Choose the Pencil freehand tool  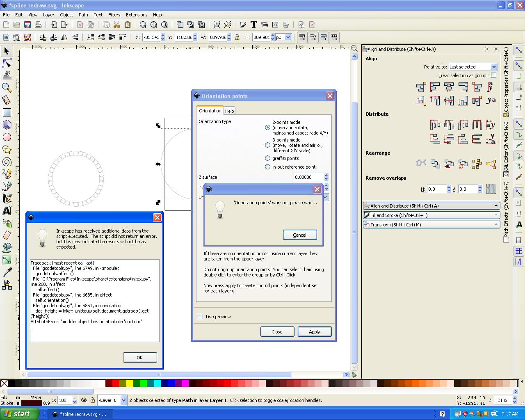[x=7, y=174]
